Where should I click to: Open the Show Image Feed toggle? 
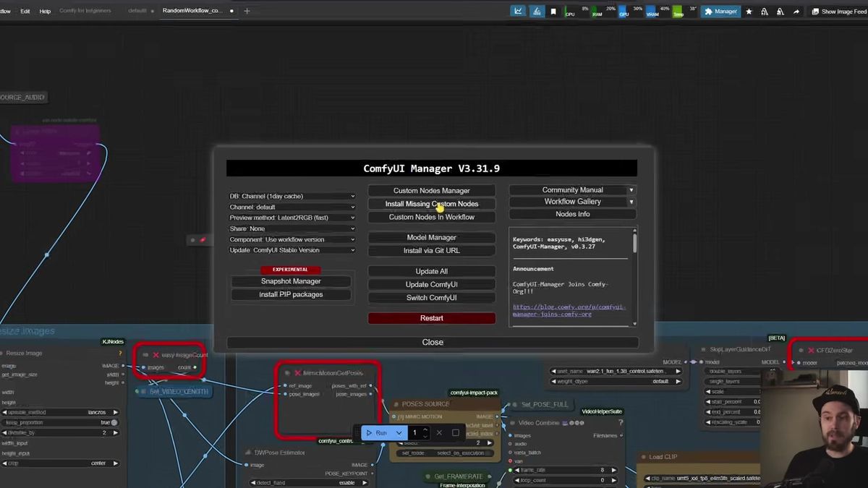(x=838, y=12)
